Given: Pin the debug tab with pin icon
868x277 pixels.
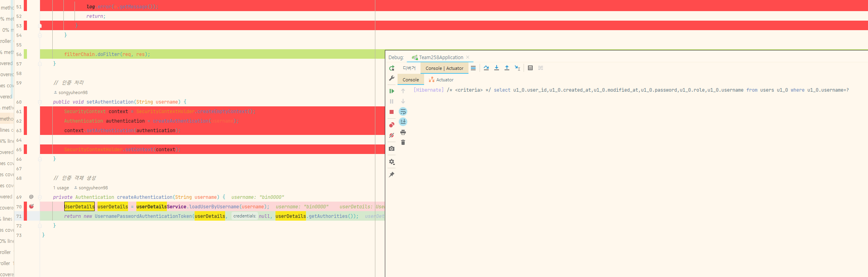Looking at the screenshot, I should pyautogui.click(x=392, y=175).
